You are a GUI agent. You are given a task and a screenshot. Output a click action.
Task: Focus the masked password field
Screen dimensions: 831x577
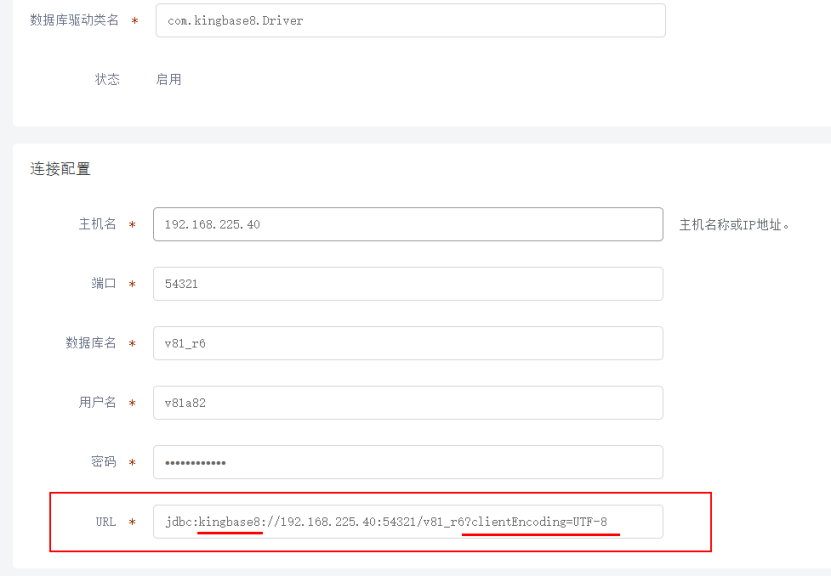(x=408, y=462)
